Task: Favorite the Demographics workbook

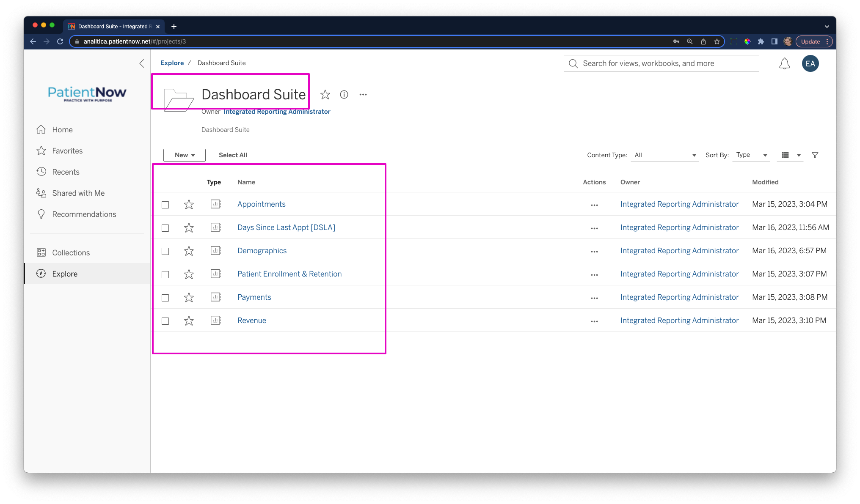Action: [189, 251]
